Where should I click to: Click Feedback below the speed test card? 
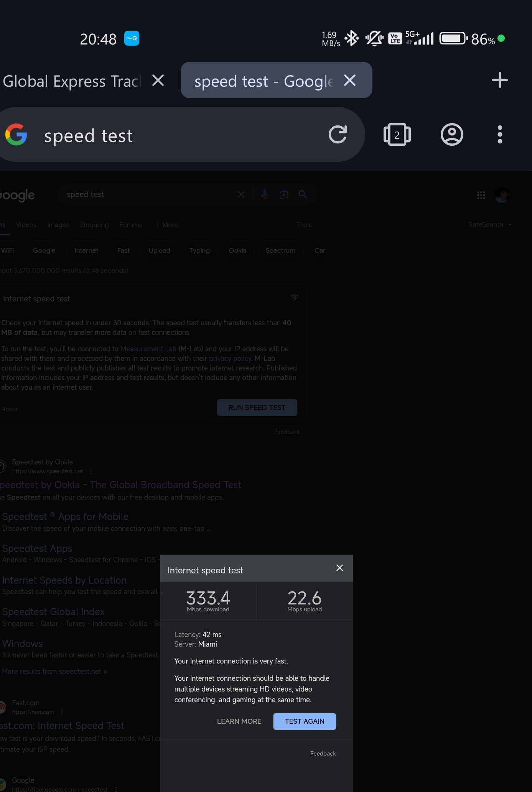(x=287, y=432)
